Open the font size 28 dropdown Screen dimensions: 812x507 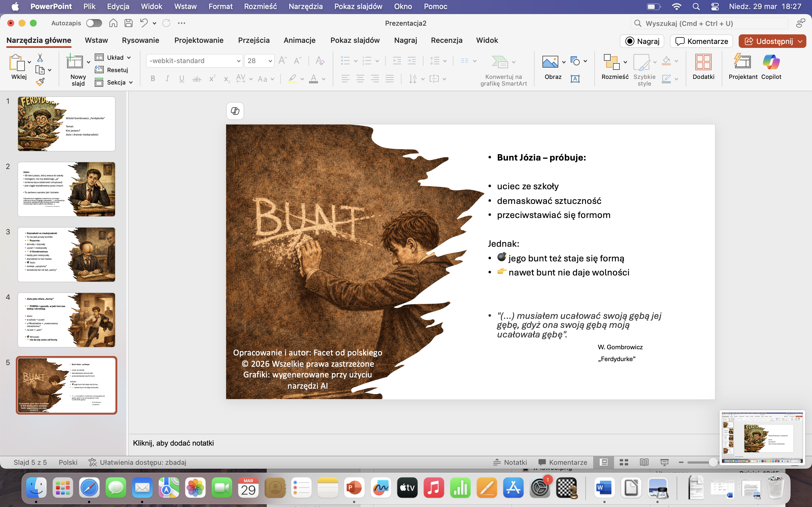point(270,61)
